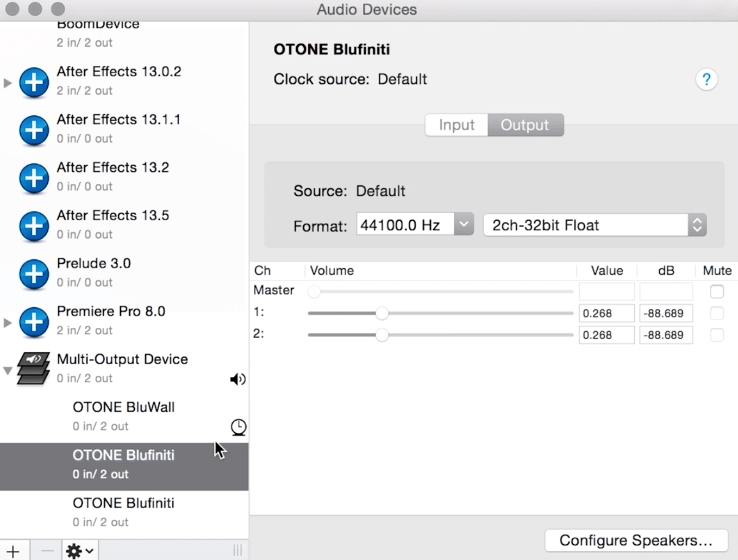
Task: Open the help question mark button
Action: pos(706,79)
